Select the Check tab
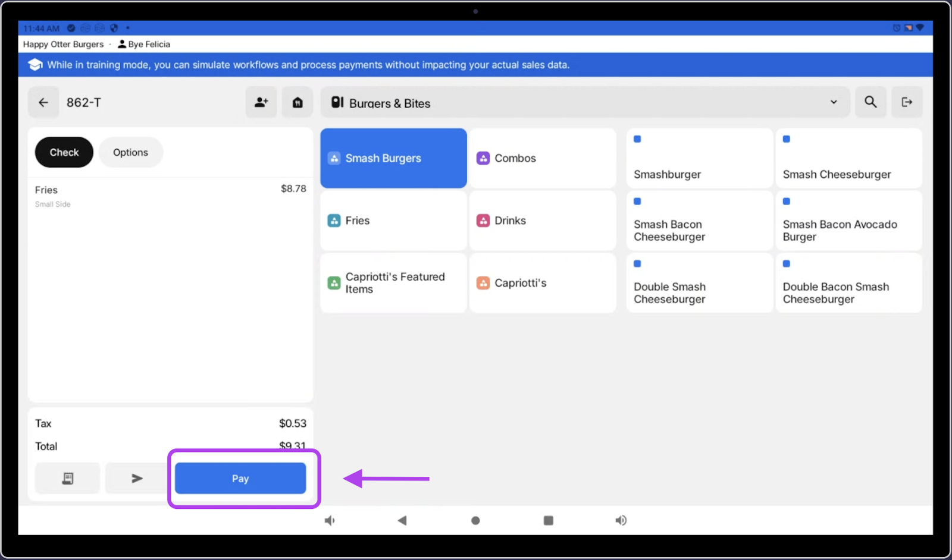 coord(64,152)
